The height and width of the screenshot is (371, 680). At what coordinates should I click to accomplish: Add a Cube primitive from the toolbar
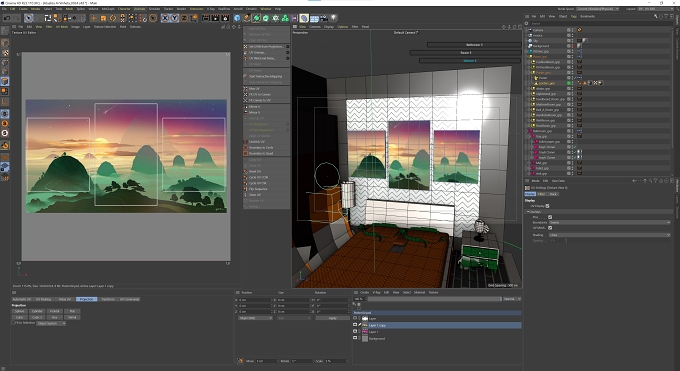237,18
